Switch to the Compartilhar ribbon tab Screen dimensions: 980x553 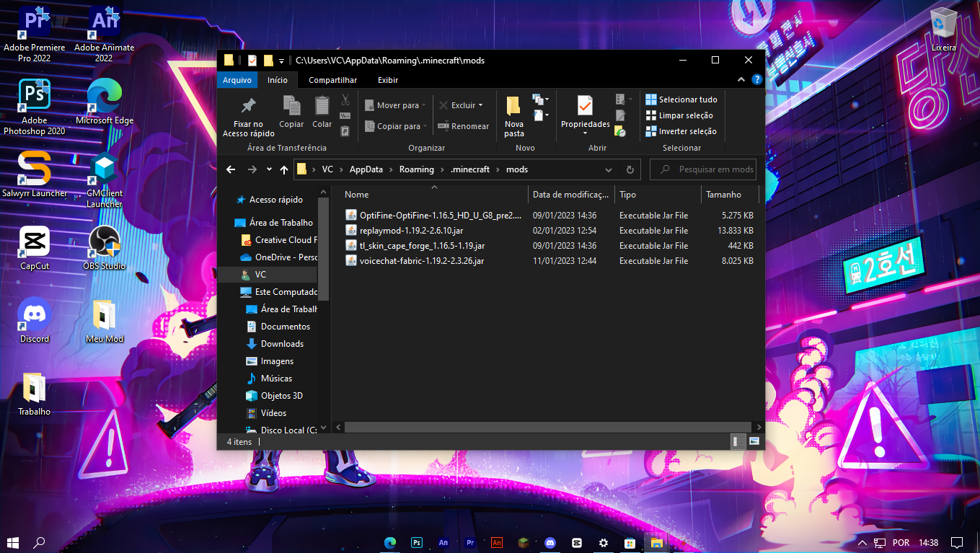333,80
